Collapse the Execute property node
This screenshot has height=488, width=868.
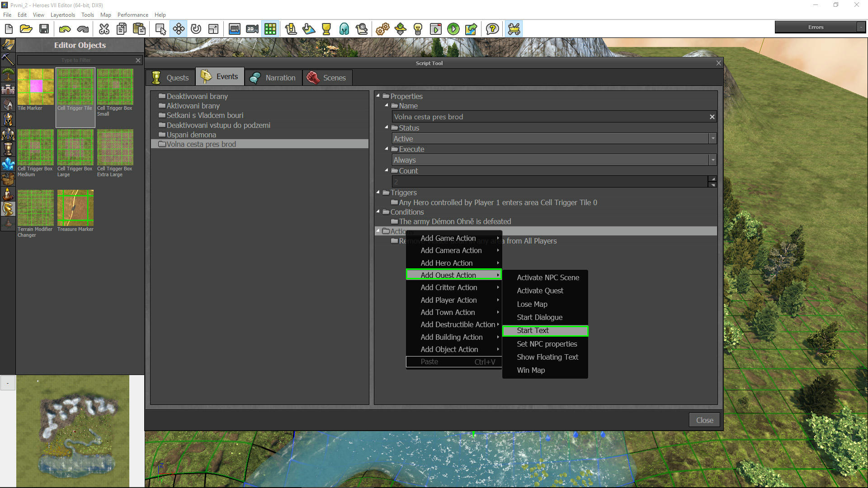387,148
